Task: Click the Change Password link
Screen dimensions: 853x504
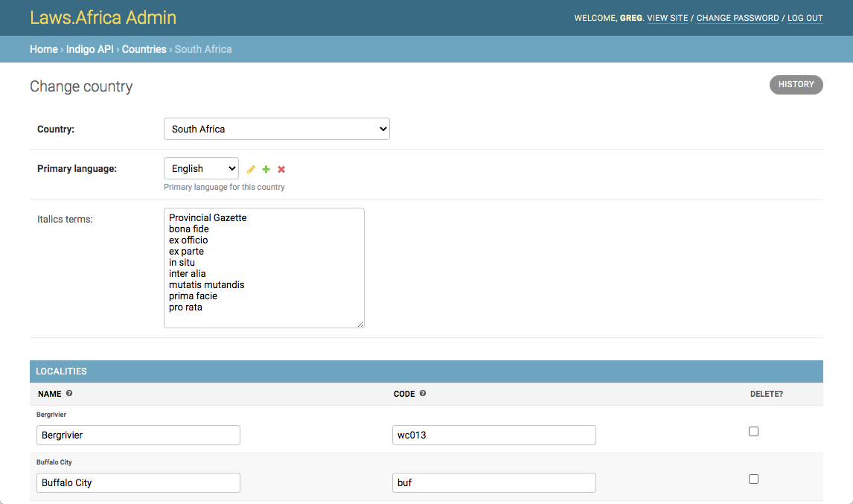Action: coord(738,18)
